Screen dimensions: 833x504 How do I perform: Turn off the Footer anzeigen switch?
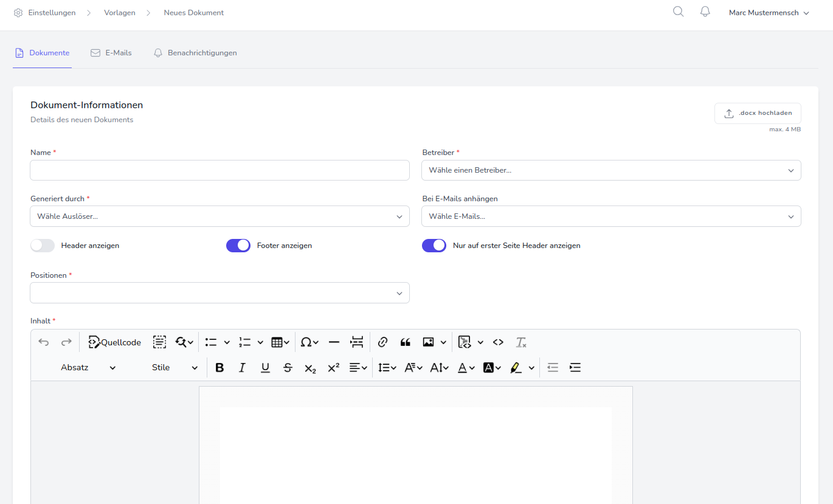click(x=238, y=246)
